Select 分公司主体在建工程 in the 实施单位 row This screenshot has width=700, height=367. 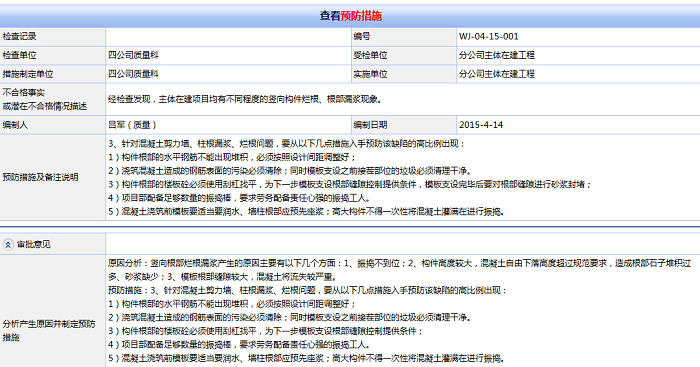496,74
